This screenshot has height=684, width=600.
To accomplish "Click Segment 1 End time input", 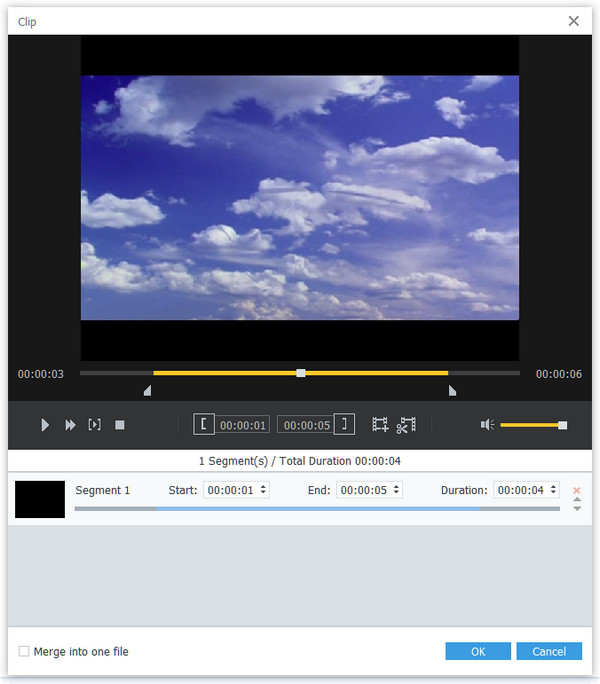I will click(369, 490).
